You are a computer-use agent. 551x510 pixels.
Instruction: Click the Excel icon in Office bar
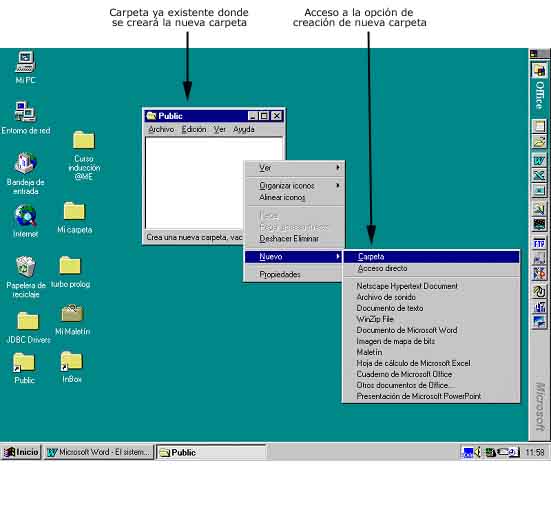tap(539, 175)
